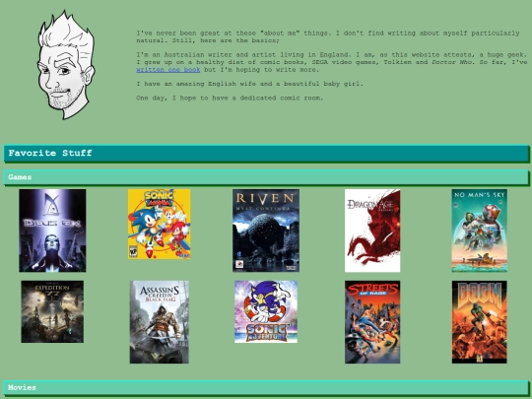
Task: Click the 'Movies' section header bar
Action: click(266, 388)
